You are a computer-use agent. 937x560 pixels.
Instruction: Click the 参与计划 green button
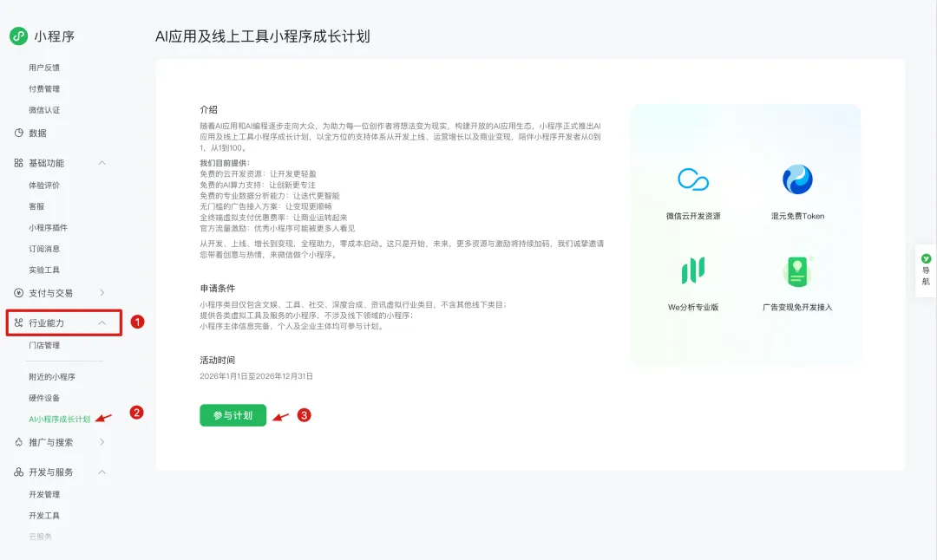click(232, 415)
